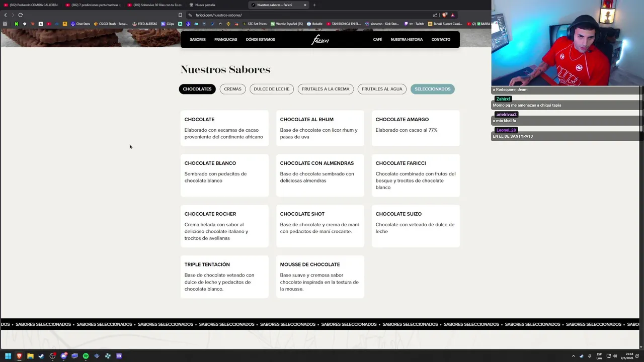
Task: Open a new tab with the plus button
Action: (314, 5)
